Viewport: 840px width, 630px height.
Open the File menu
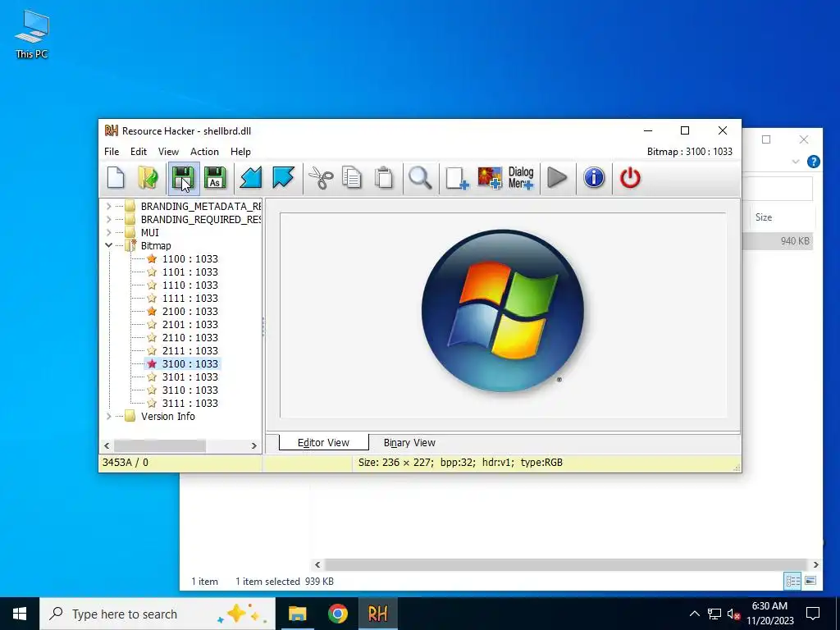click(x=112, y=152)
